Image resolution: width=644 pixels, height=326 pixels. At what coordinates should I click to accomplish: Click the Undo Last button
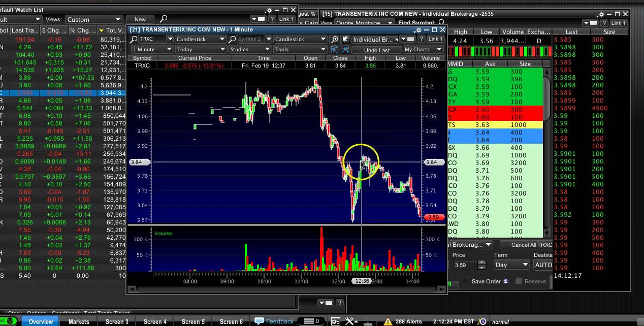coord(377,50)
